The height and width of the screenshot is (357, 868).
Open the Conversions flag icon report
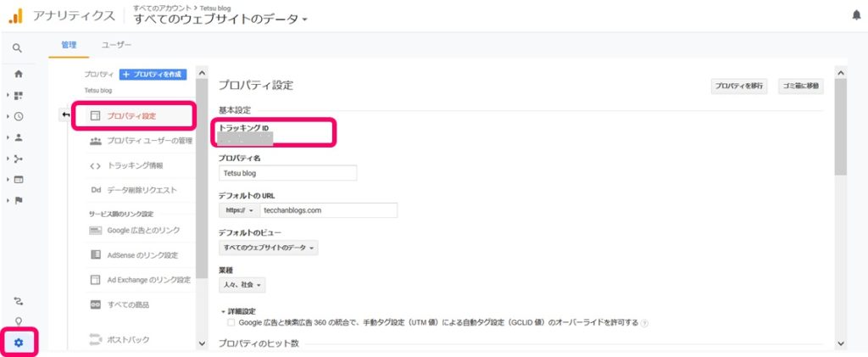18,200
